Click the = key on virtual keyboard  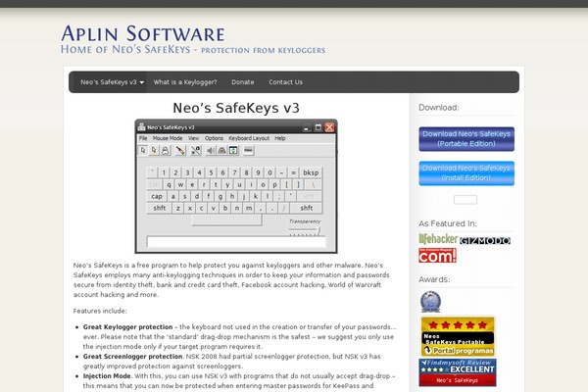[x=294, y=172]
